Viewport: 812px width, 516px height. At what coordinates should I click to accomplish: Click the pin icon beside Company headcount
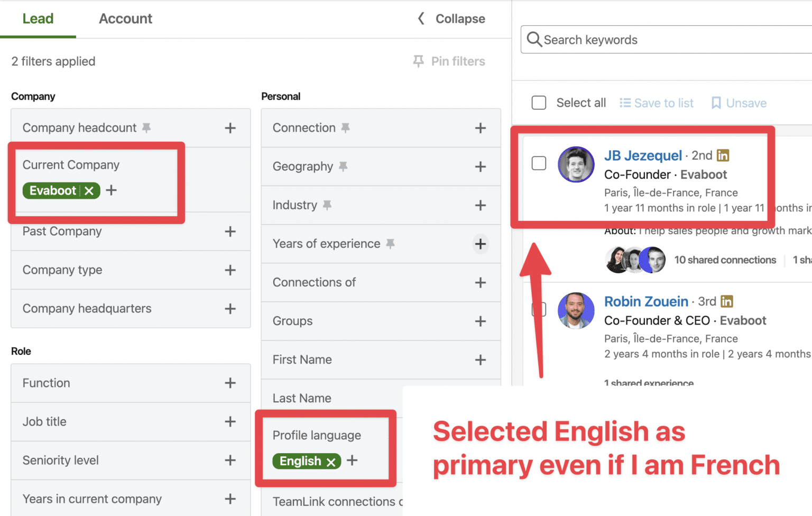[x=146, y=127]
